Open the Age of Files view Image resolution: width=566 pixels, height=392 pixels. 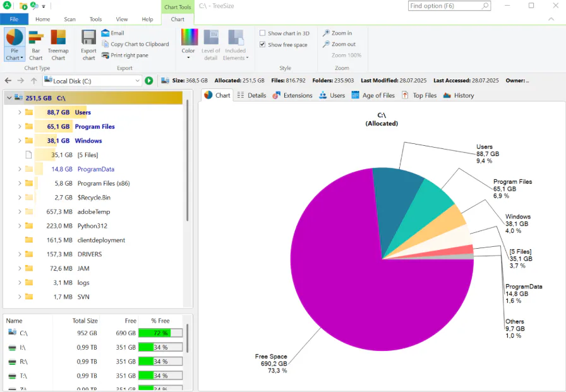(373, 95)
